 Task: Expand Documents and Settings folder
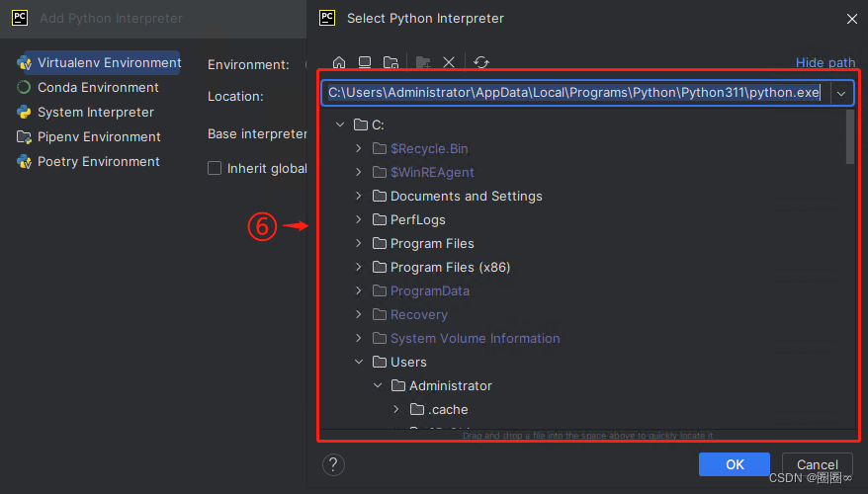[x=359, y=196]
